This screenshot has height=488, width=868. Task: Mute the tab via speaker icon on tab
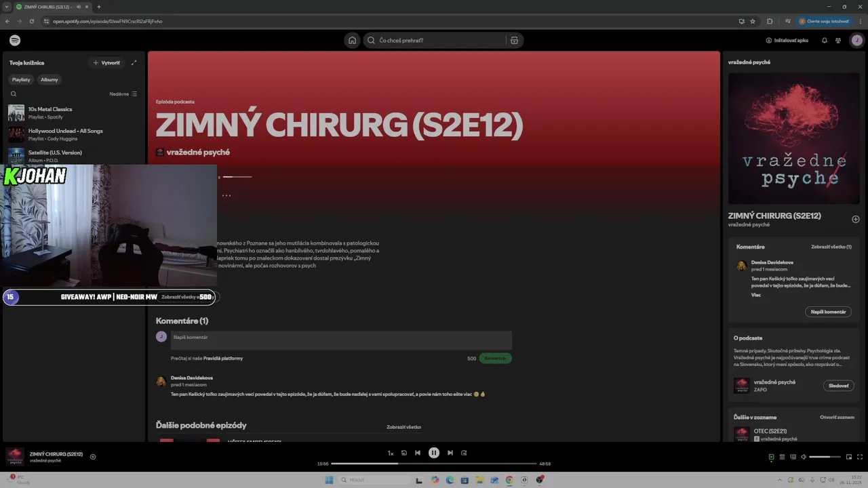coord(79,7)
